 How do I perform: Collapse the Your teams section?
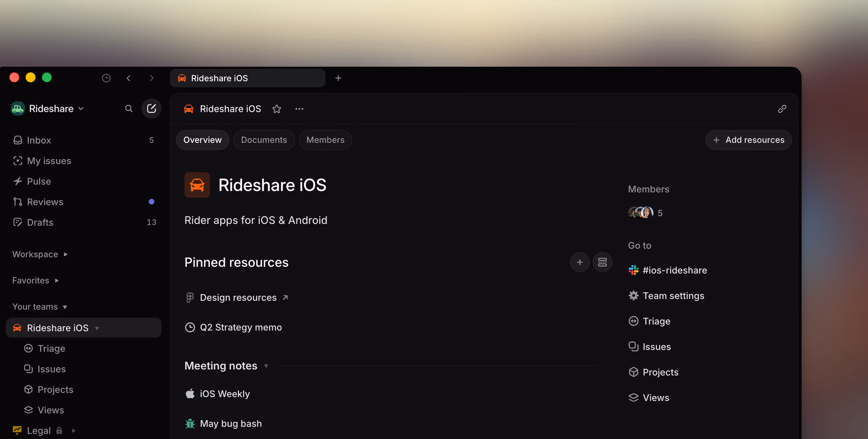click(x=40, y=307)
